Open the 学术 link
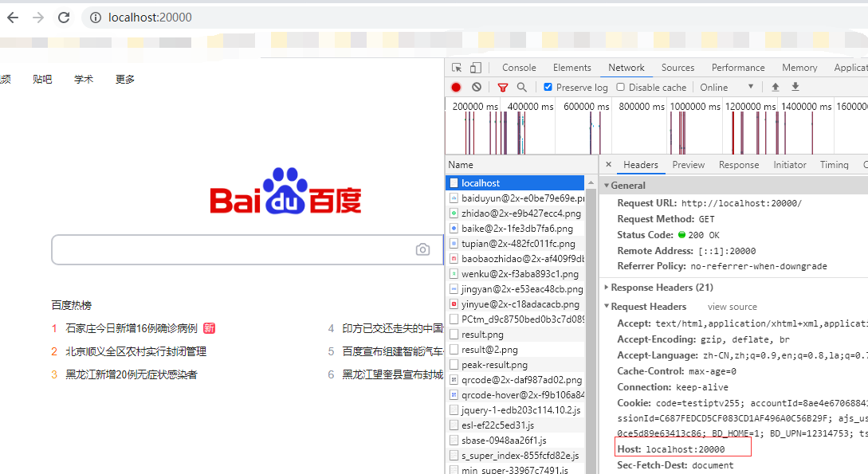The image size is (868, 474). tap(84, 79)
